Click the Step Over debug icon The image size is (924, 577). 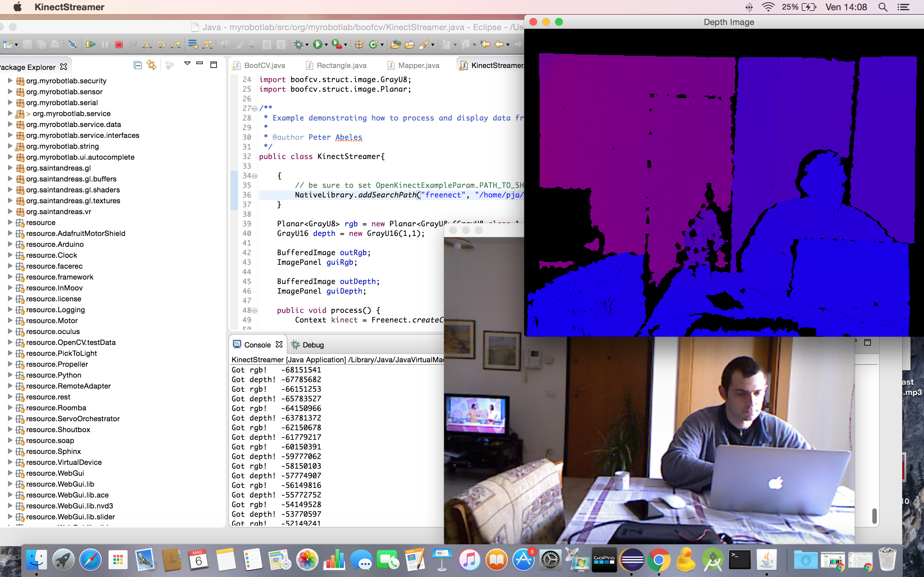[161, 45]
